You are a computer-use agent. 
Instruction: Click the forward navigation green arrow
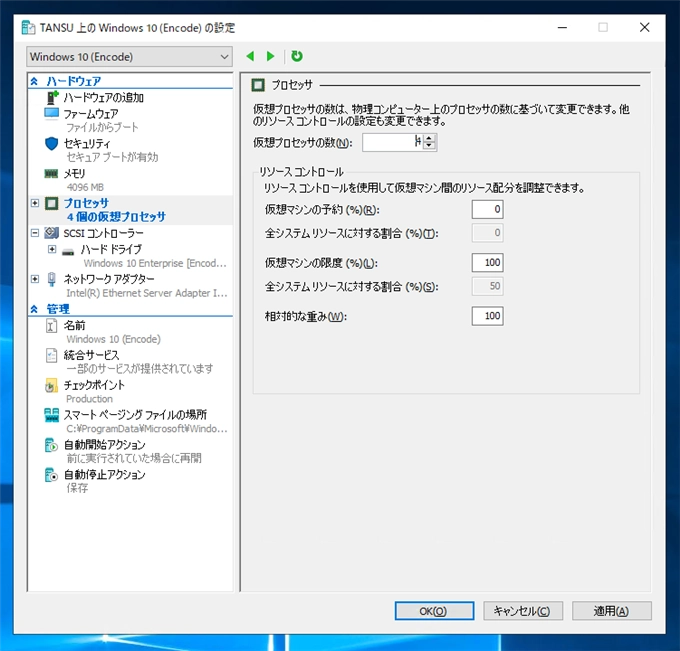pos(271,56)
